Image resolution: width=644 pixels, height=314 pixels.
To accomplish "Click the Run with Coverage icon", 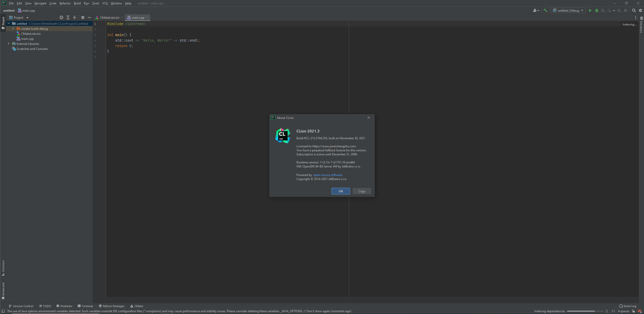I will pyautogui.click(x=603, y=11).
